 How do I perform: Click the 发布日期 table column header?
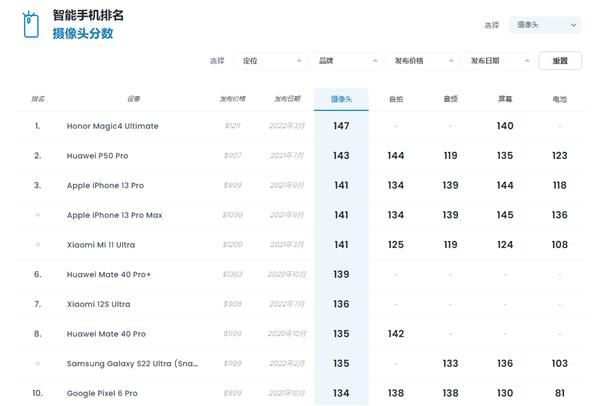click(287, 99)
